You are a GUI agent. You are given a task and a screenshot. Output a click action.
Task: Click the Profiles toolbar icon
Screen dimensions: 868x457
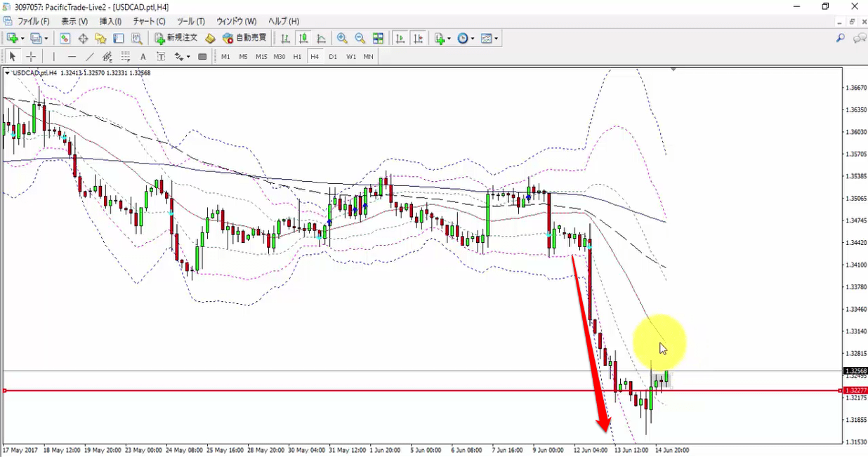tap(37, 39)
